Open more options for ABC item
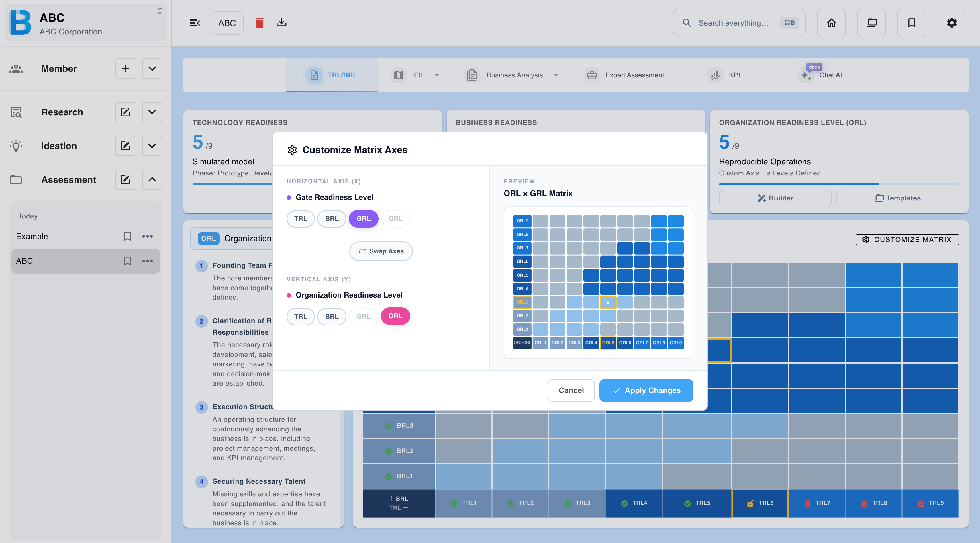980x543 pixels. pyautogui.click(x=147, y=261)
